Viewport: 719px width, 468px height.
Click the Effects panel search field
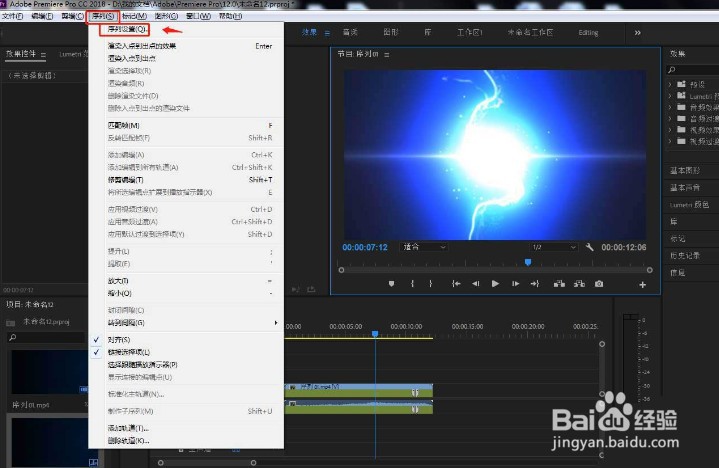(693, 70)
